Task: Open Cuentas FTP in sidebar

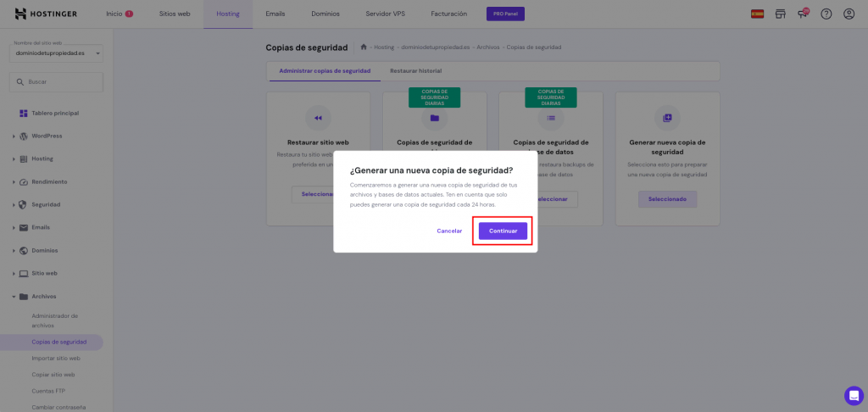Action: coord(48,391)
